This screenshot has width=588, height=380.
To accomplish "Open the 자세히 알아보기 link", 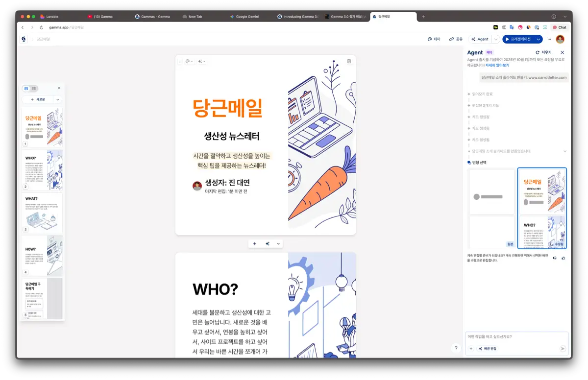I will point(497,65).
